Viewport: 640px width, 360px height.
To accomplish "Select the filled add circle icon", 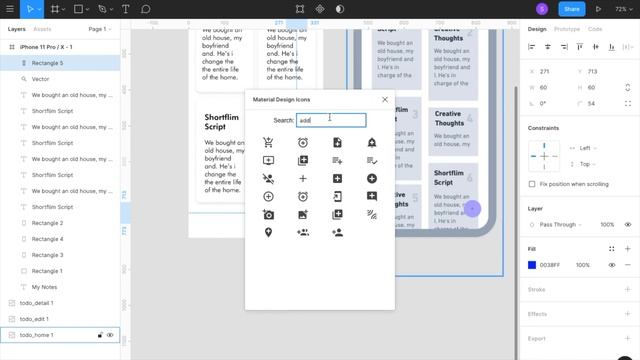I will click(x=372, y=178).
